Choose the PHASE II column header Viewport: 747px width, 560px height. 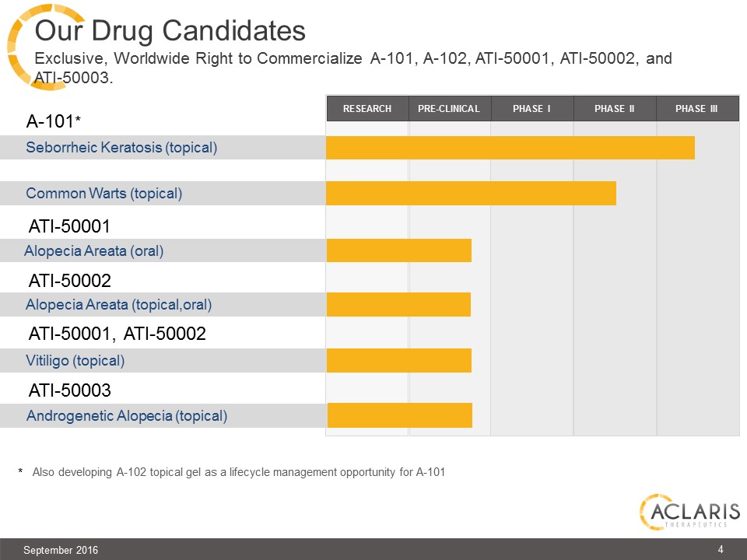pyautogui.click(x=614, y=109)
